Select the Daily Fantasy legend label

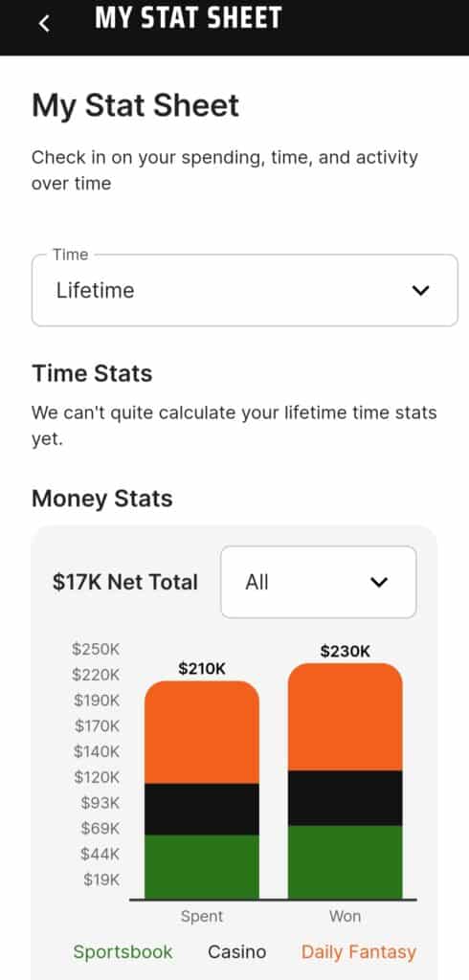359,952
